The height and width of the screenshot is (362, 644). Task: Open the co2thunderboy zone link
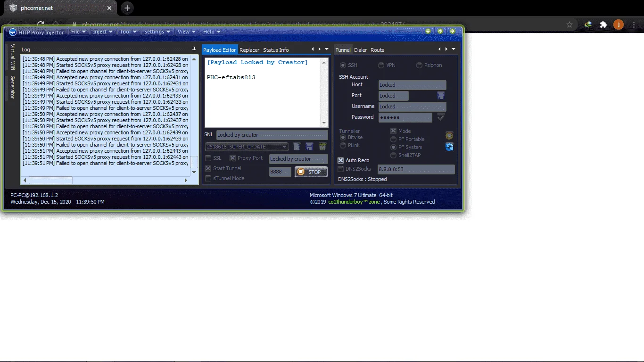354,202
